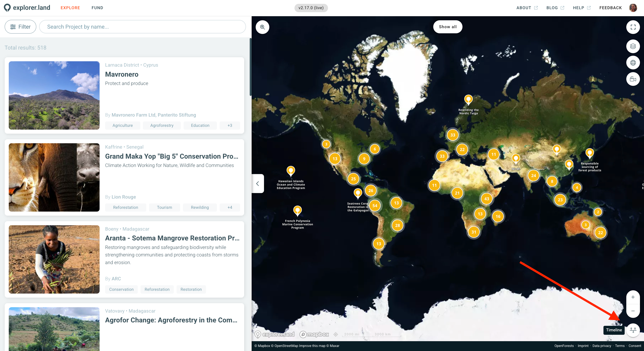Image resolution: width=644 pixels, height=351 pixels.
Task: Enter fullscreen map mode
Action: [x=633, y=27]
